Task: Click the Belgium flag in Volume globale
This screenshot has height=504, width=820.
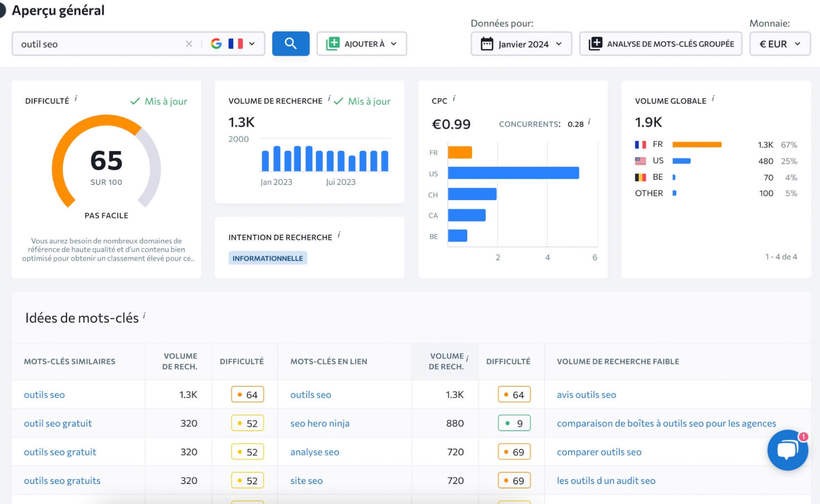Action: [x=640, y=177]
